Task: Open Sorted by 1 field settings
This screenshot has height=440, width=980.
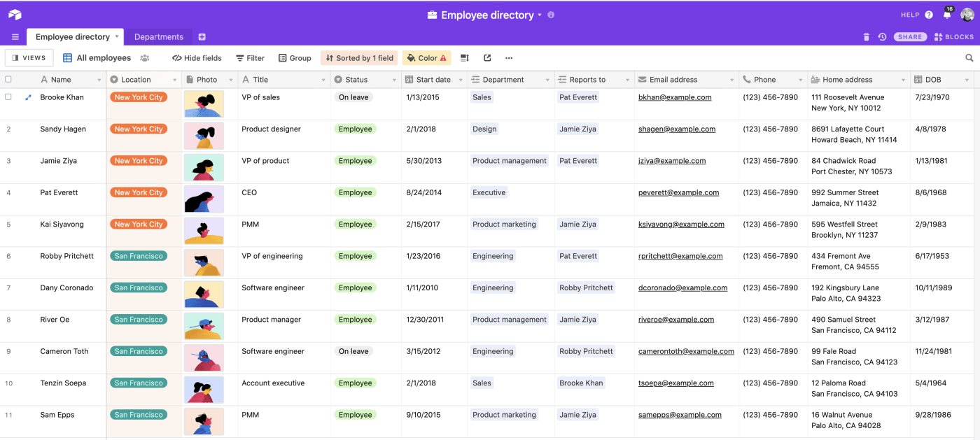Action: [x=359, y=58]
